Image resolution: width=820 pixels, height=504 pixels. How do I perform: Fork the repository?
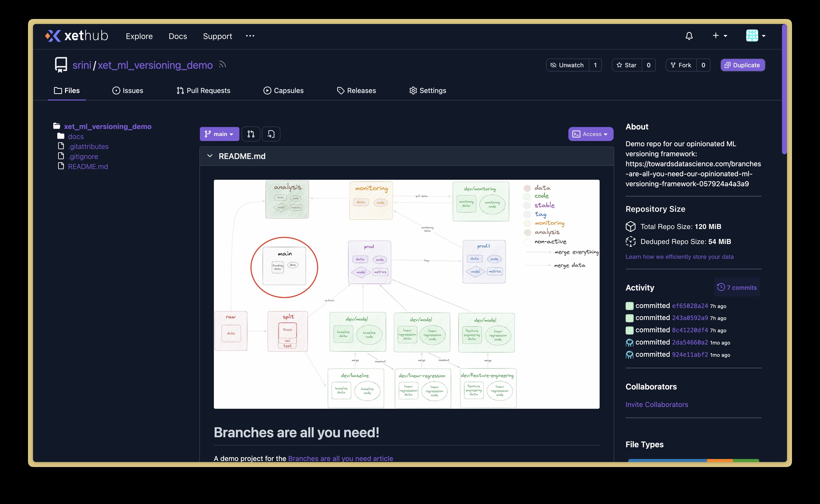pyautogui.click(x=681, y=65)
